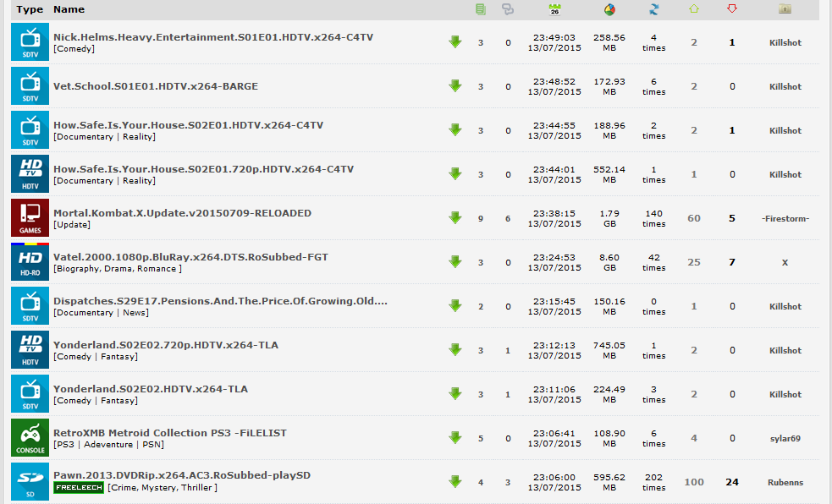This screenshot has height=504, width=832.
Task: Click the FREELEECH badge on Pawn.2013
Action: point(79,488)
